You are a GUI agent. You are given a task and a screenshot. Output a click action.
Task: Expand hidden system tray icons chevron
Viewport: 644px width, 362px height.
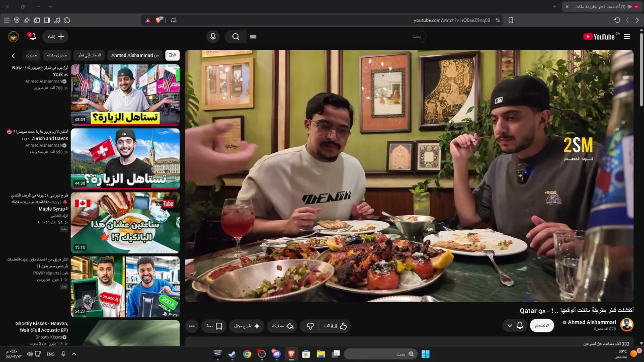pyautogui.click(x=74, y=354)
